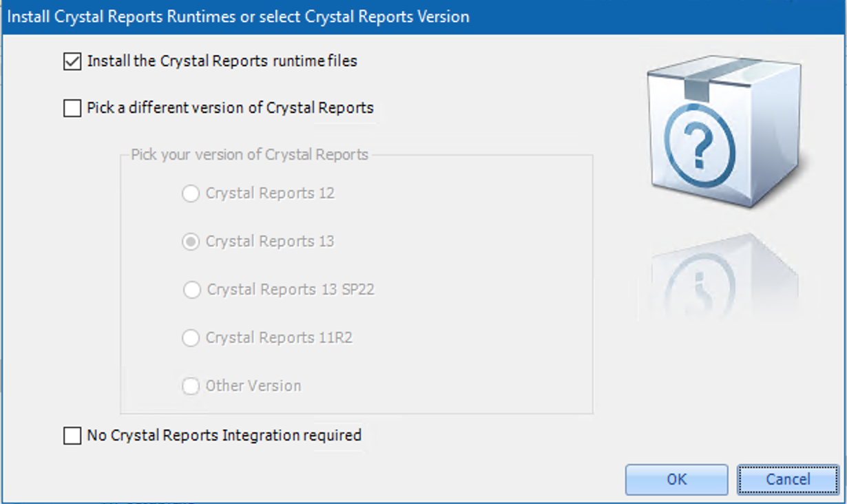Click the dialog title bar text

click(x=238, y=17)
